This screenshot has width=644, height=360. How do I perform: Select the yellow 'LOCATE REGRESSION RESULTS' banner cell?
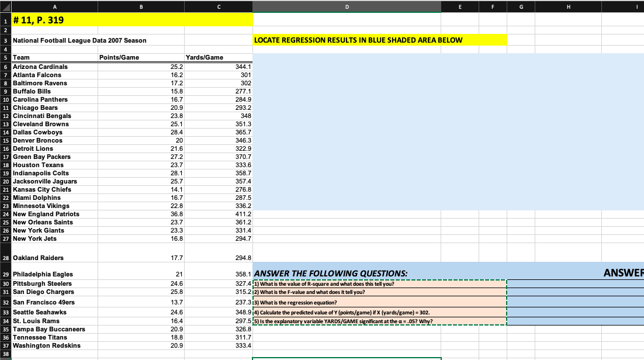pyautogui.click(x=347, y=40)
